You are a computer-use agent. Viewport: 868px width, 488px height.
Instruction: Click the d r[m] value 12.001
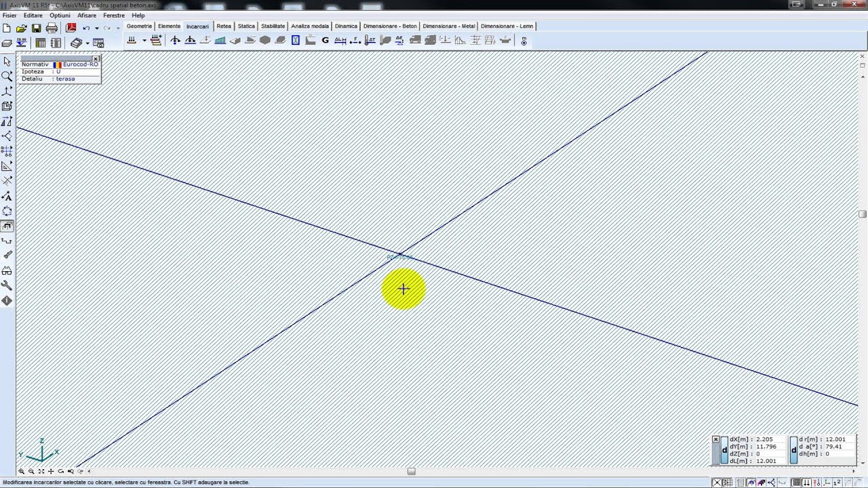(x=835, y=439)
